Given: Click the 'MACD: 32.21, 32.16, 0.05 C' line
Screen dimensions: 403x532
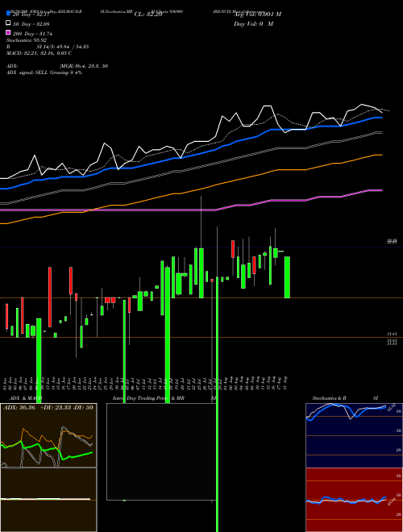Looking at the screenshot, I should click(x=39, y=53).
